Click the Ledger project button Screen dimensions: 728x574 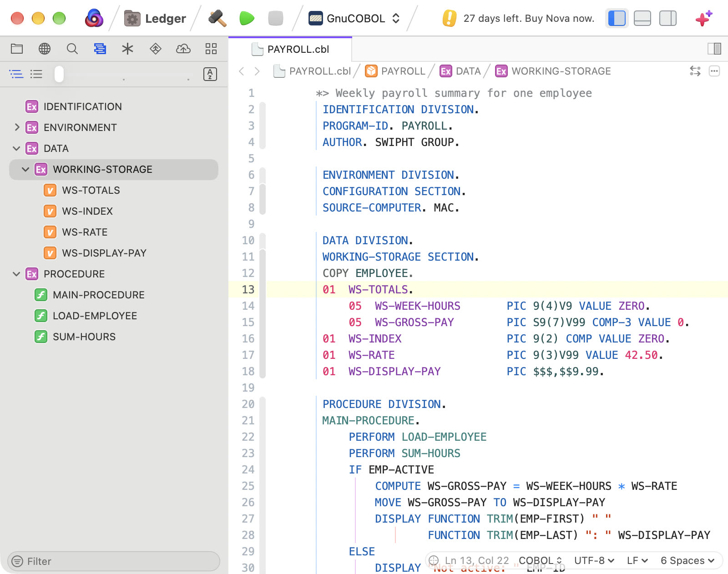pyautogui.click(x=155, y=19)
